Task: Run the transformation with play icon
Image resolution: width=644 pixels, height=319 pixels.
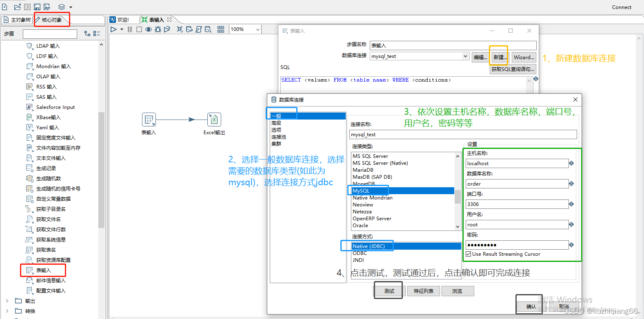Action: pyautogui.click(x=114, y=29)
